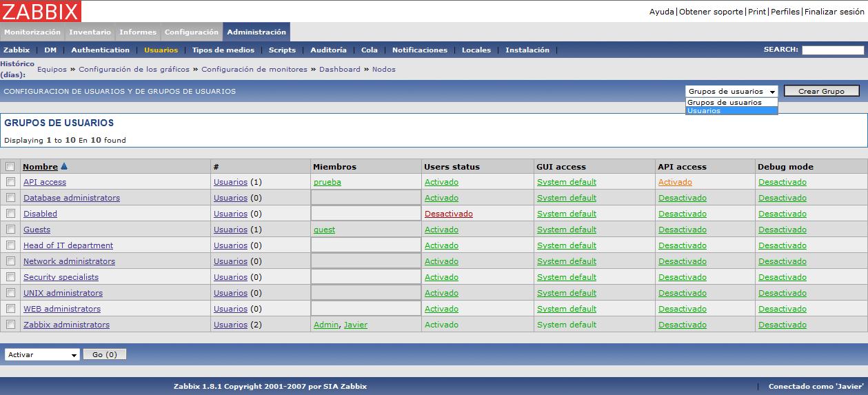868x395 pixels.
Task: Click the Finalizar sesión link
Action: 834,12
